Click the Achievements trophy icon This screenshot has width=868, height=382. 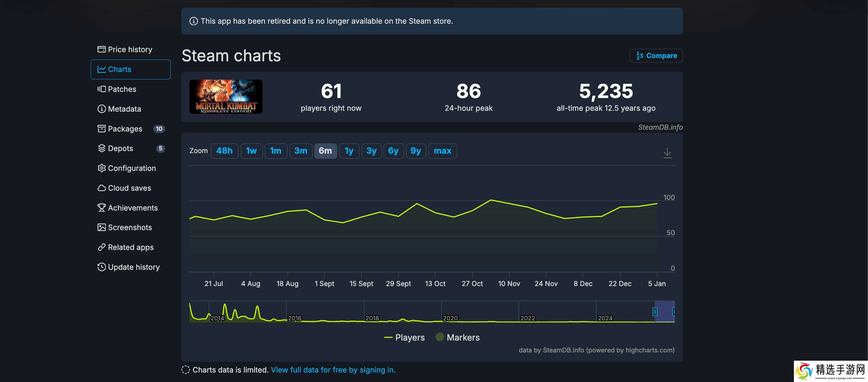101,208
